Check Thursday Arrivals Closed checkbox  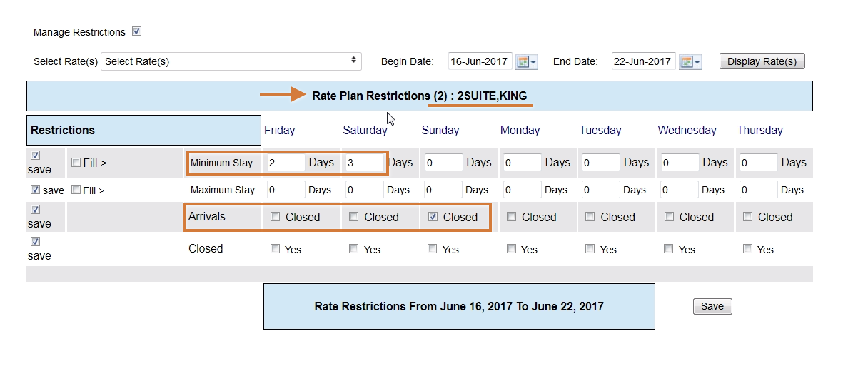pyautogui.click(x=747, y=217)
